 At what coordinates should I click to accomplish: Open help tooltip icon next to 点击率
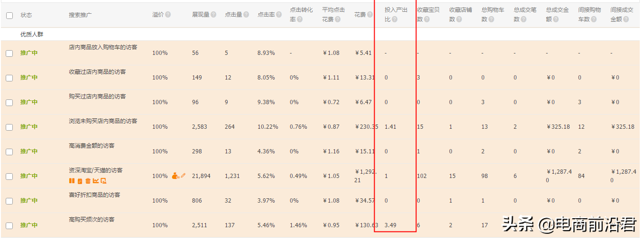coord(279,15)
